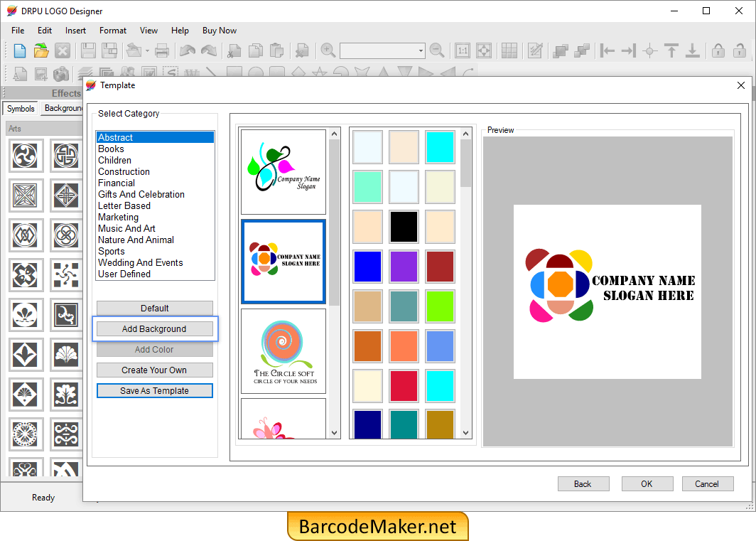Pick the lime green background swatch
This screenshot has height=541, width=756.
[x=440, y=306]
